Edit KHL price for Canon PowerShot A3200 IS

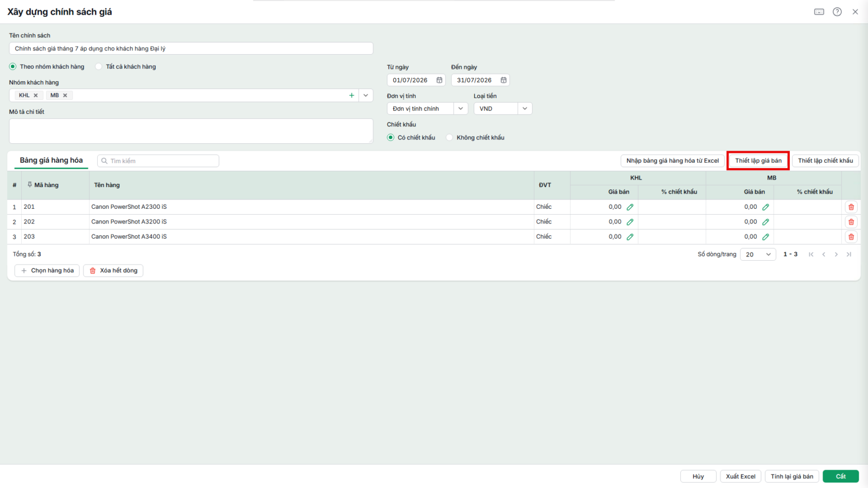click(x=630, y=222)
